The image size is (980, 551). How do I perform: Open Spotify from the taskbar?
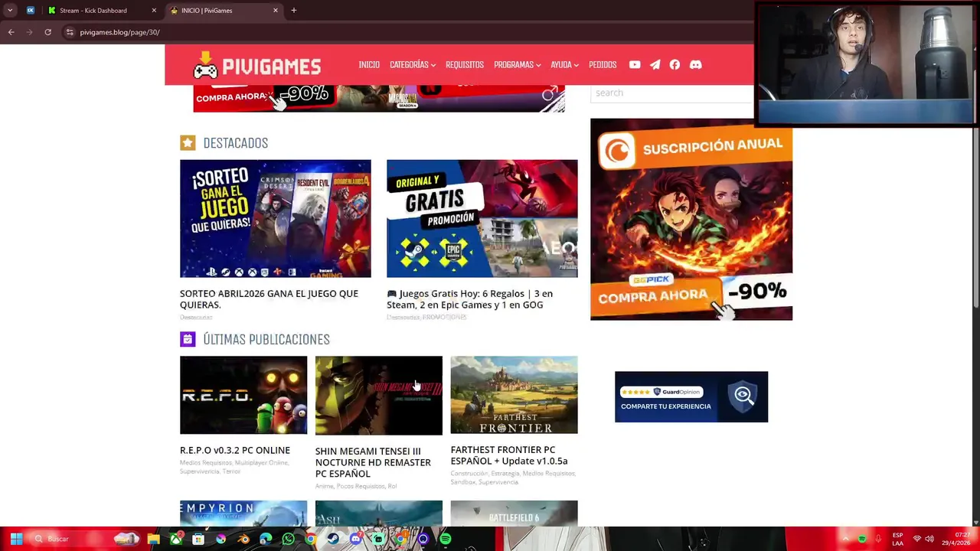(x=446, y=539)
